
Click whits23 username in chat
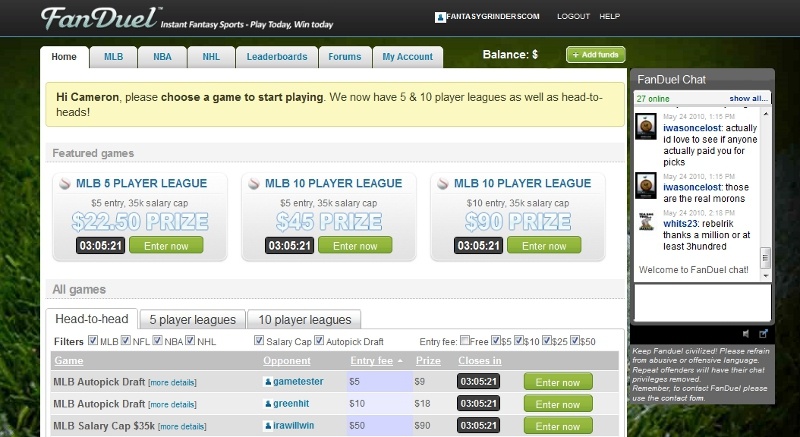[x=678, y=224]
